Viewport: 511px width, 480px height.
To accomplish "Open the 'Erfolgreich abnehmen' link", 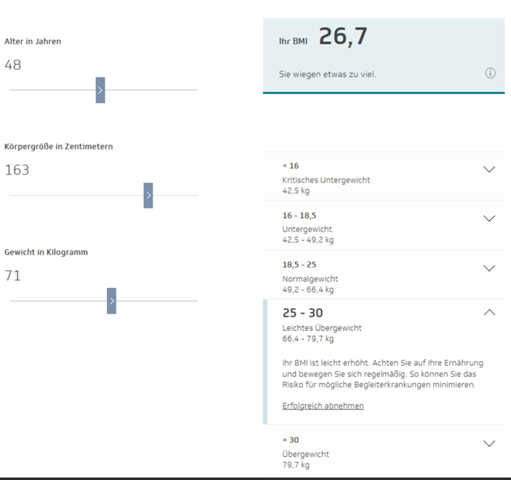I will pos(323,406).
